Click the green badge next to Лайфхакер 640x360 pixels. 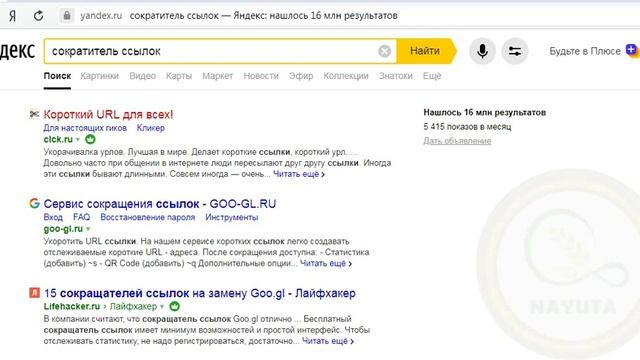click(x=174, y=306)
